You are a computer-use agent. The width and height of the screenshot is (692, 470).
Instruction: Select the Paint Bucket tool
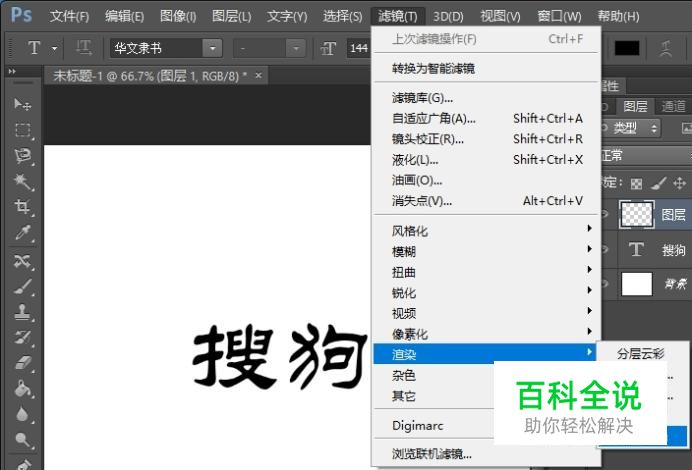(x=22, y=389)
